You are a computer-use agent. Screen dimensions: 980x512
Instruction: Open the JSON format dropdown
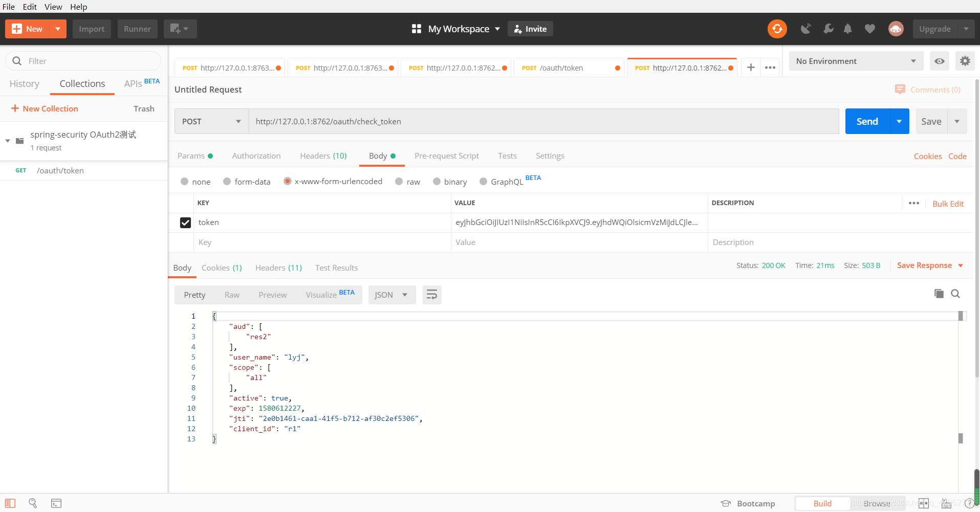click(x=391, y=295)
